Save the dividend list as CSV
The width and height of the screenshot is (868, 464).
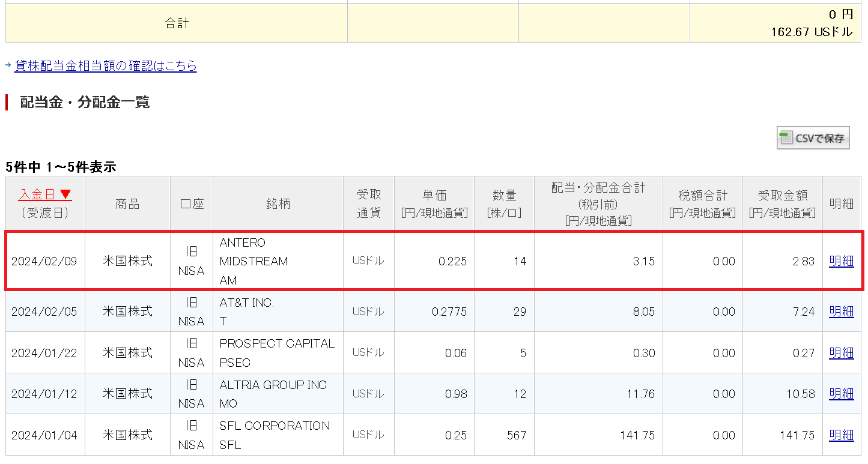(x=813, y=138)
